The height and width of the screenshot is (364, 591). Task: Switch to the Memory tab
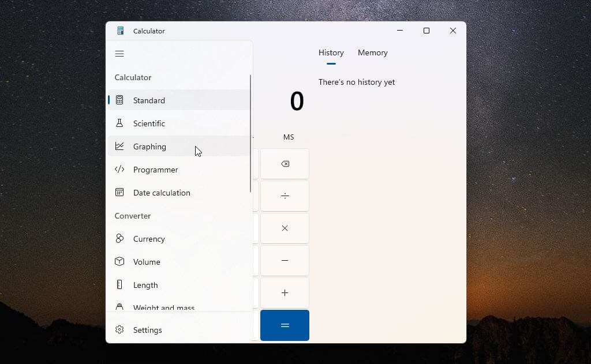pos(372,52)
